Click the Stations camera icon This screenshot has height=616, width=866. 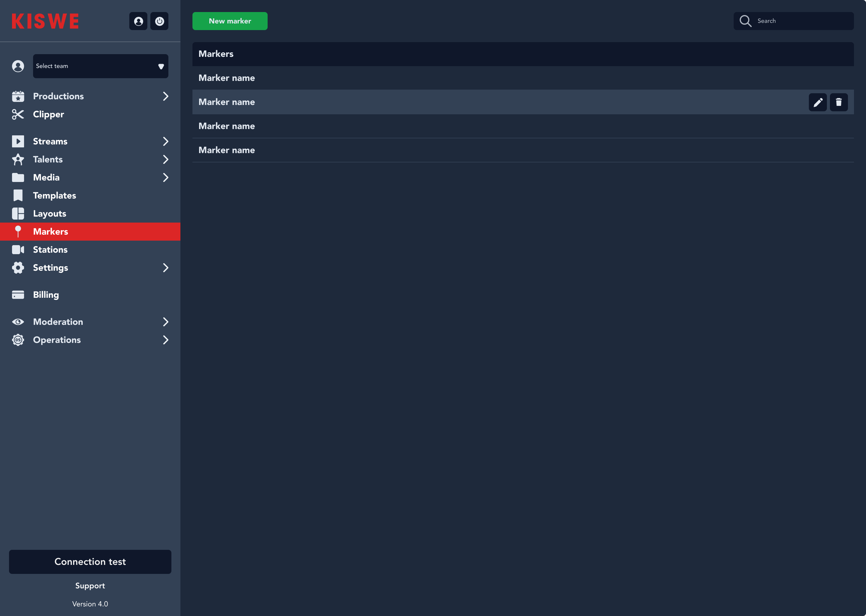[18, 250]
